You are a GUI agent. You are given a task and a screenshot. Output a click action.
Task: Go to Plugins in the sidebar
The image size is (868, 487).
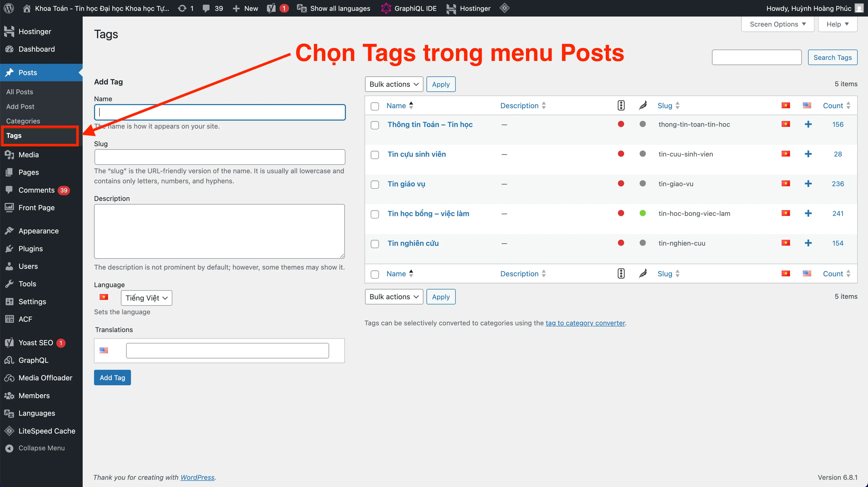pos(30,249)
